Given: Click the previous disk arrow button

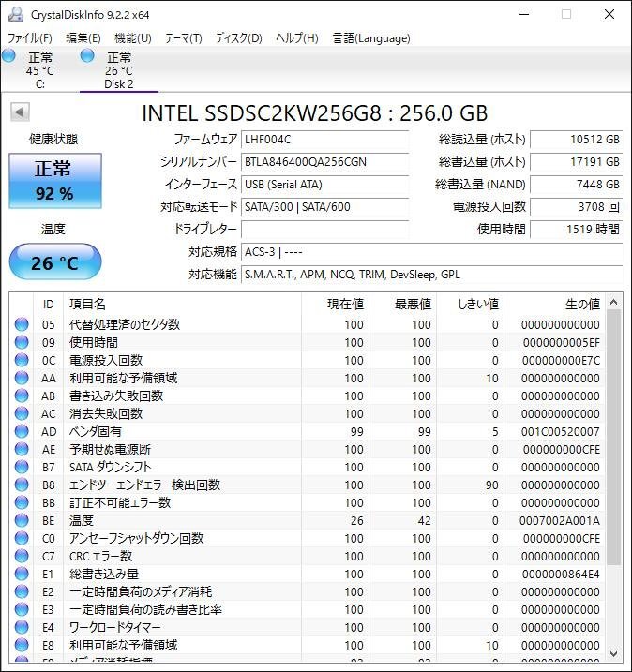Looking at the screenshot, I should pos(20,112).
